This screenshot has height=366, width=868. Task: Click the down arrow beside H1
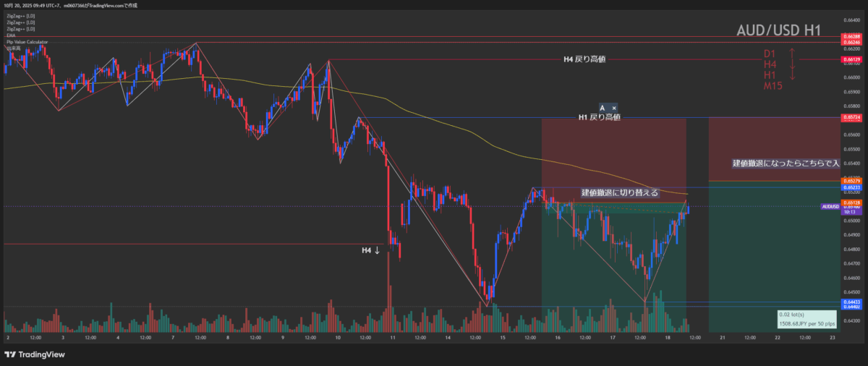click(792, 75)
